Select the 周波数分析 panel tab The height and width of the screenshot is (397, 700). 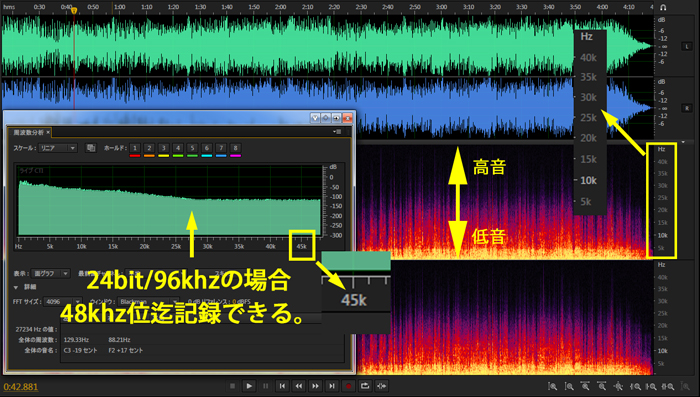pyautogui.click(x=28, y=132)
